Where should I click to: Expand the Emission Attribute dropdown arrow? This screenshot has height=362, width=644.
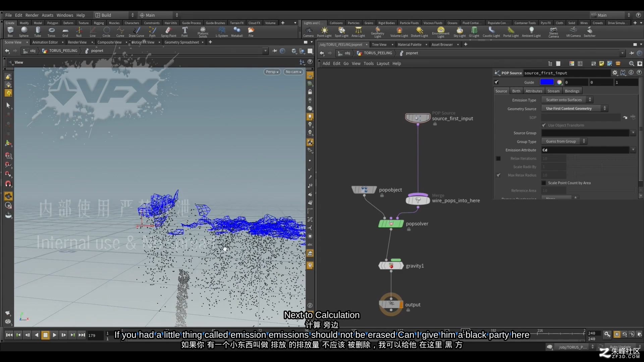[633, 150]
